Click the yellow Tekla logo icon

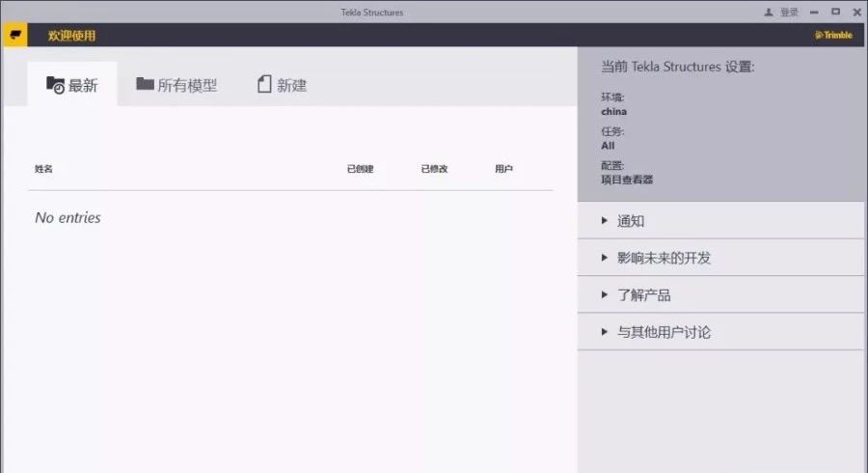click(14, 35)
